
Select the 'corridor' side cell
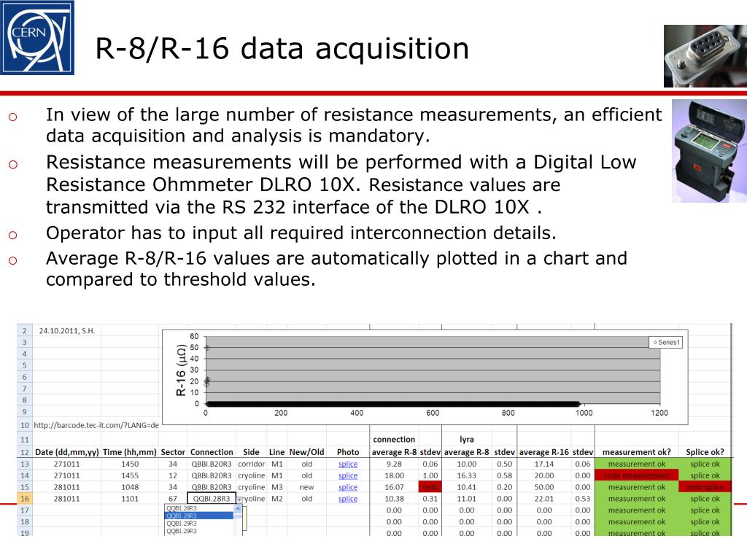pos(251,464)
